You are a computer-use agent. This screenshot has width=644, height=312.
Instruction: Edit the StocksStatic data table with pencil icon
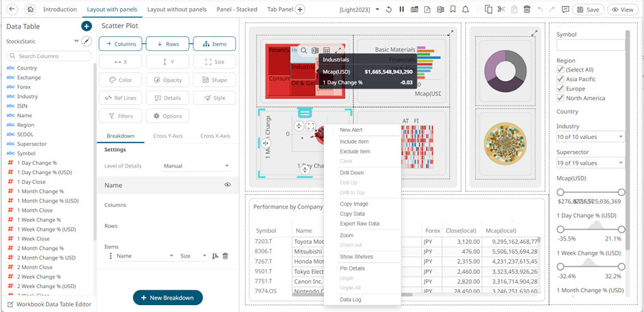(86, 42)
